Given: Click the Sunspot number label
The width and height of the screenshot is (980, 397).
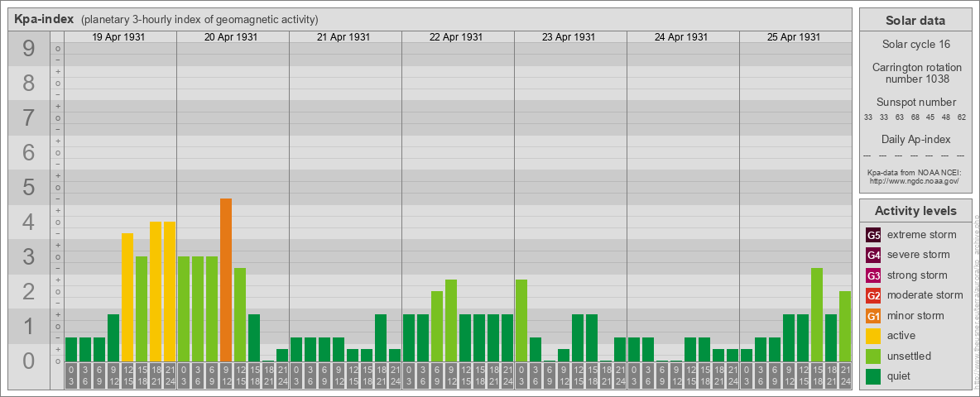Looking at the screenshot, I should coord(916,103).
